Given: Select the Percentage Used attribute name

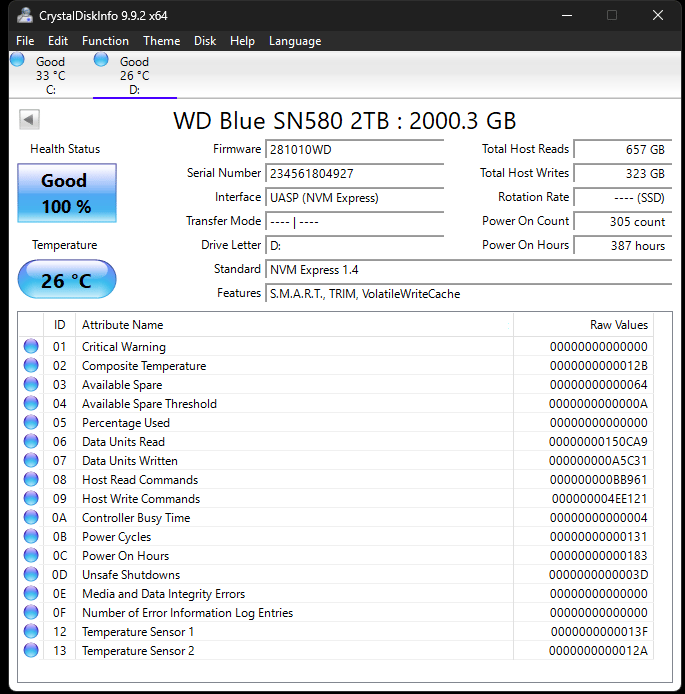Looking at the screenshot, I should (126, 423).
